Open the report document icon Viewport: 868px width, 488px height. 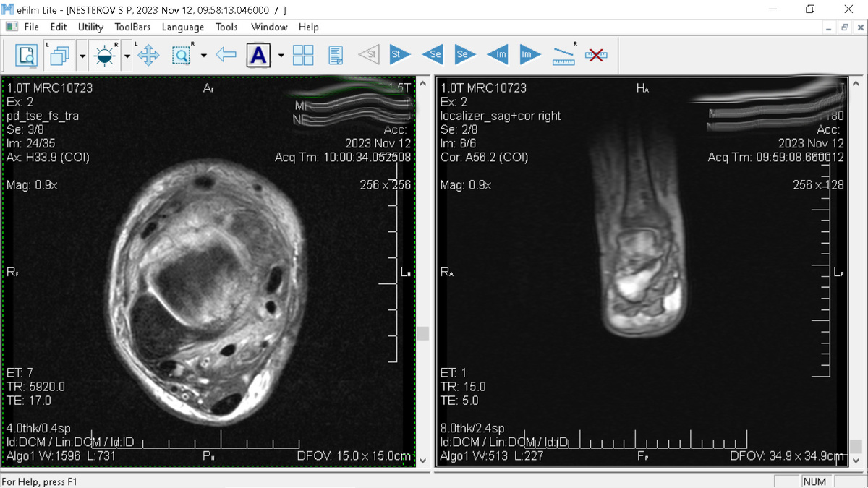(x=336, y=55)
